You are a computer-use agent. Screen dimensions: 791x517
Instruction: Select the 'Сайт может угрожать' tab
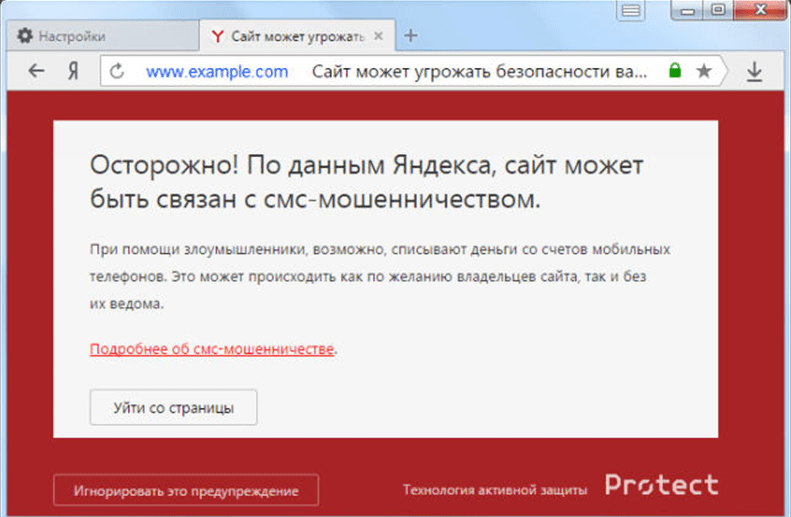(298, 36)
